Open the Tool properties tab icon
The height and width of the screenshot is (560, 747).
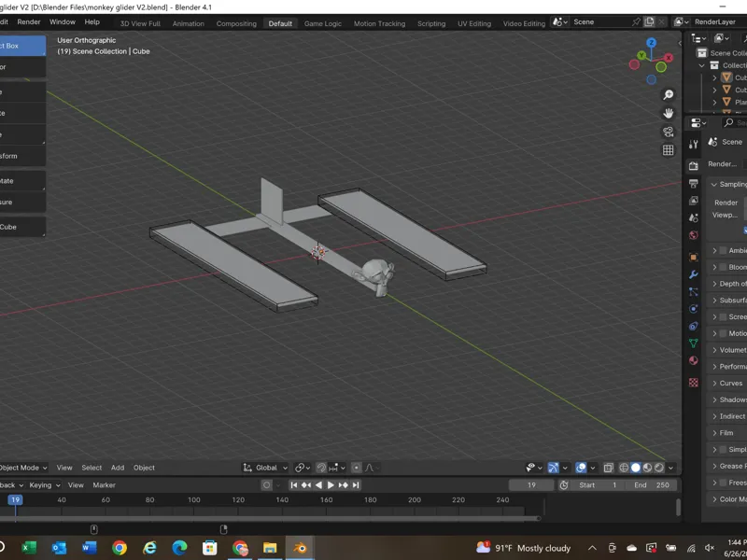point(693,145)
